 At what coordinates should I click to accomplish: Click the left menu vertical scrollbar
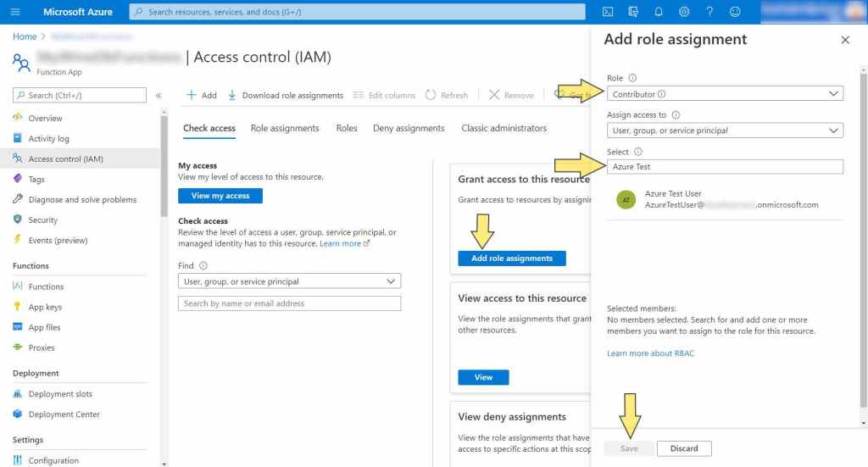(164, 166)
